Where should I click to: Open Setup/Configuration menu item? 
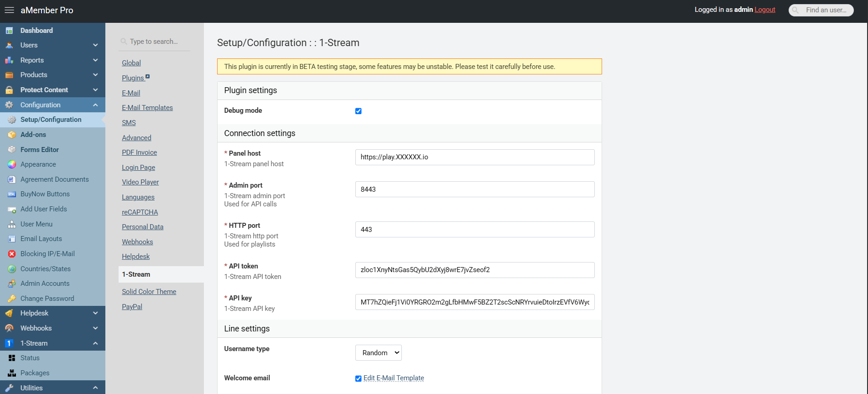click(x=52, y=120)
